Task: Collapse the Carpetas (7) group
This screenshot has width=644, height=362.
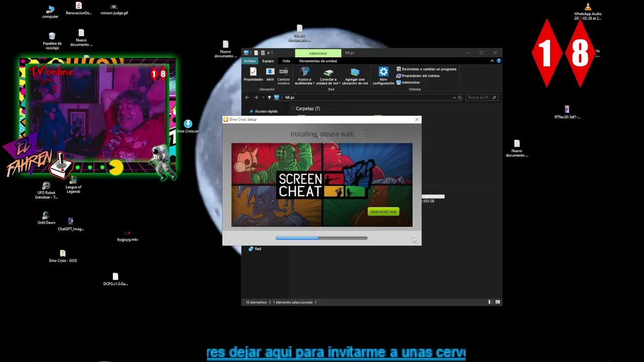Action: [293, 109]
